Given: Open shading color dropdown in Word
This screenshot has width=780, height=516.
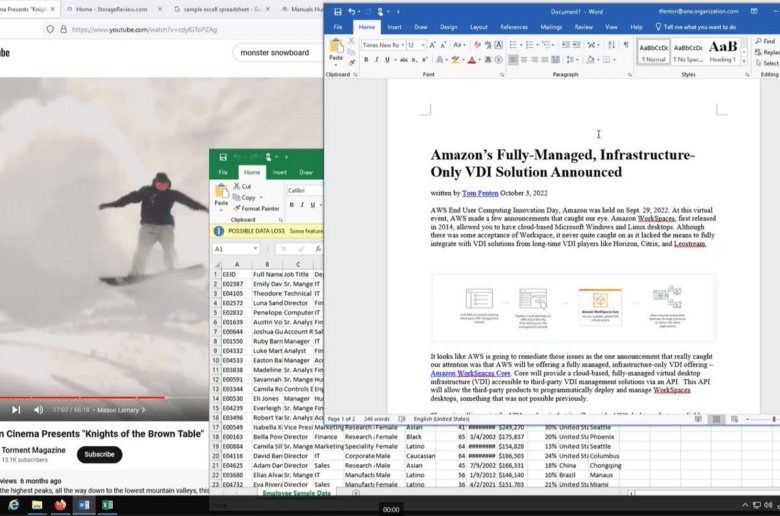Looking at the screenshot, I should [x=598, y=60].
